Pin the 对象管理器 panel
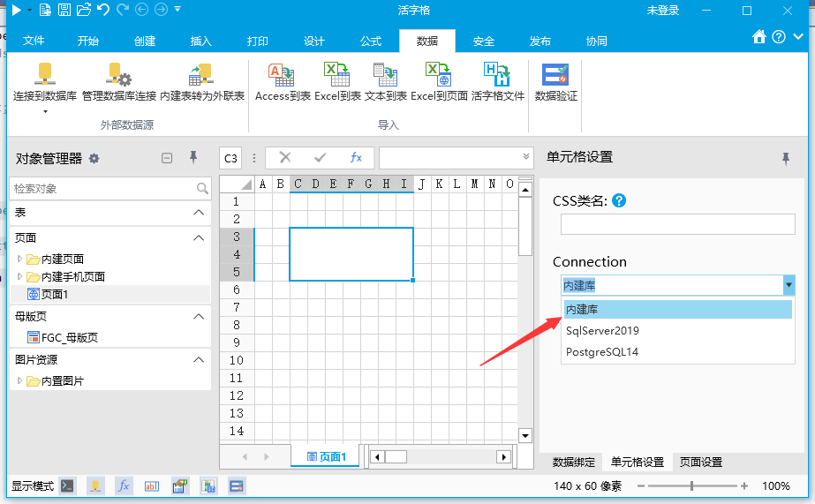The image size is (815, 504). click(x=193, y=157)
